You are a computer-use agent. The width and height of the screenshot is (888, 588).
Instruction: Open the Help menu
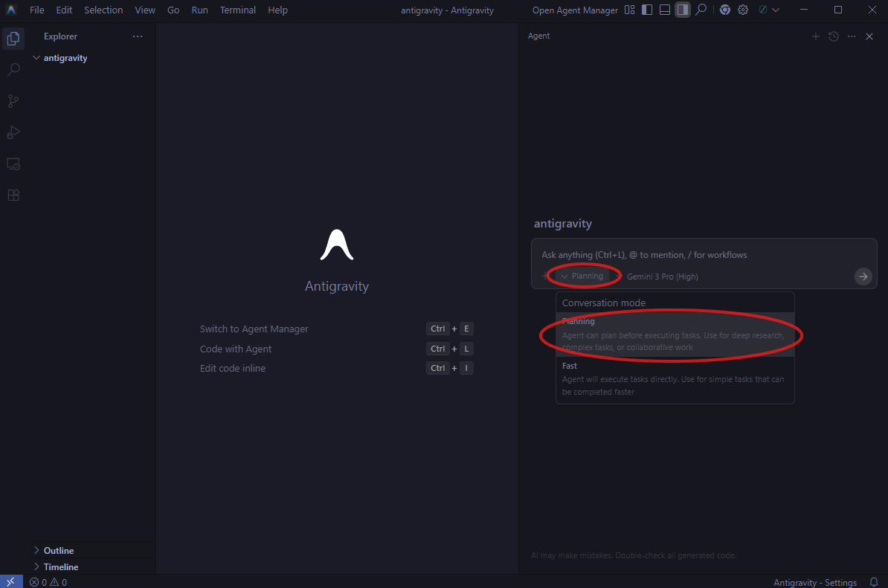coord(277,10)
